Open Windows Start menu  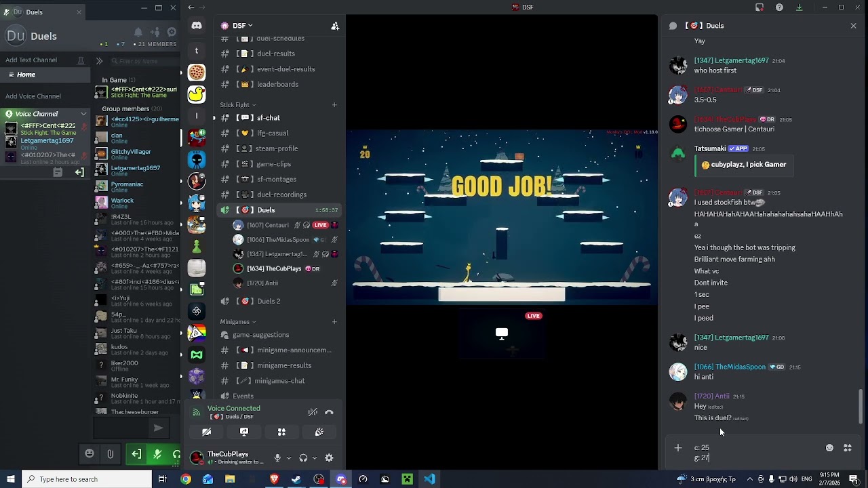(11, 479)
